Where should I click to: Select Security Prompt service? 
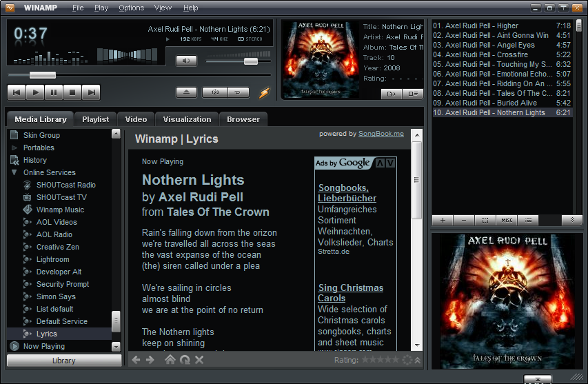(x=63, y=284)
